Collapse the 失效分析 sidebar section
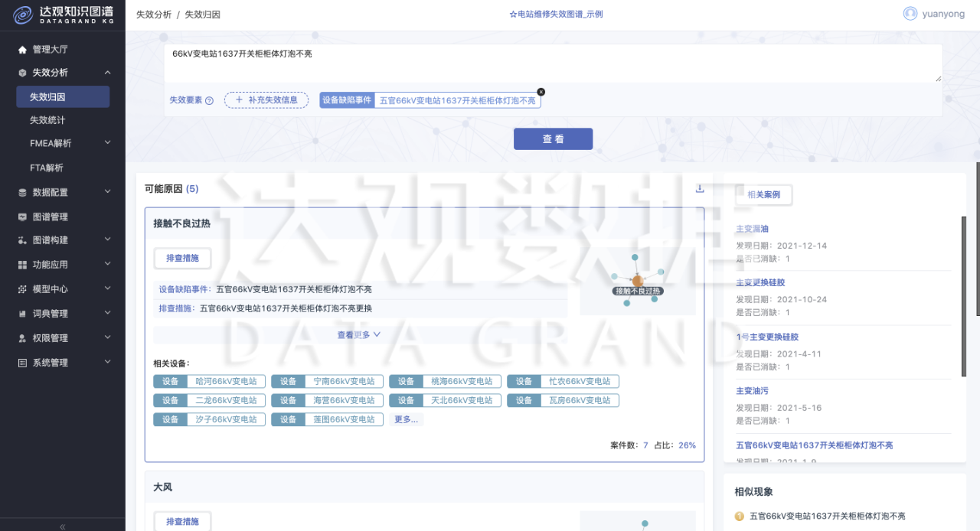980x531 pixels. click(x=107, y=73)
